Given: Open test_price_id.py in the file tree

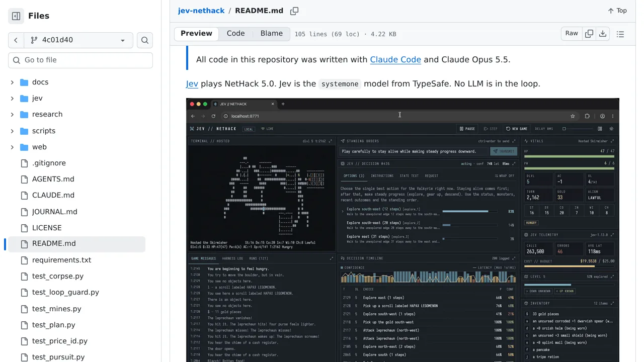Looking at the screenshot, I should pyautogui.click(x=60, y=341).
